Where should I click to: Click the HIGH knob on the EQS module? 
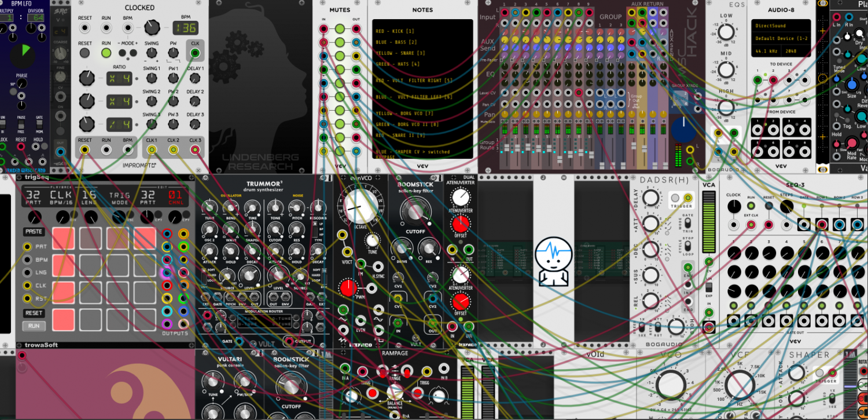726,107
